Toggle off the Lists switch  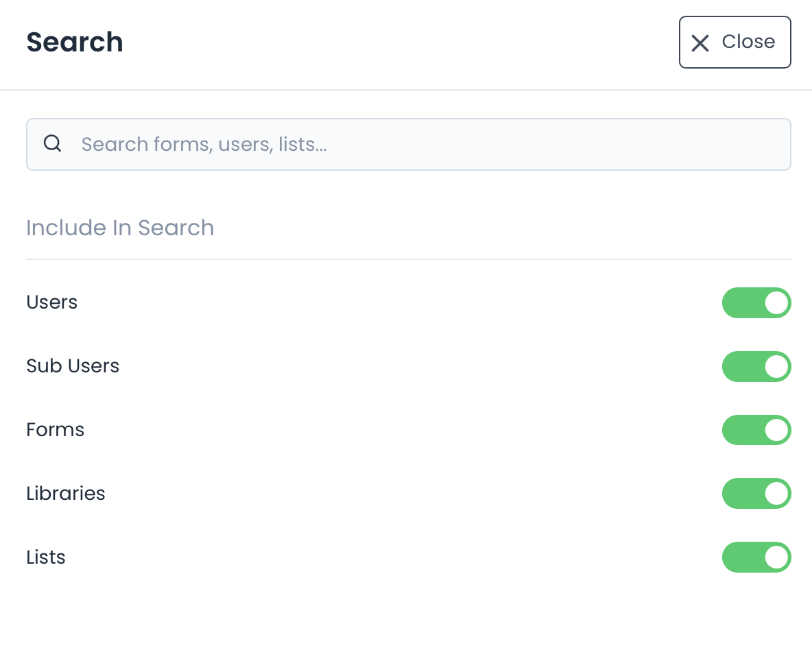(x=756, y=558)
